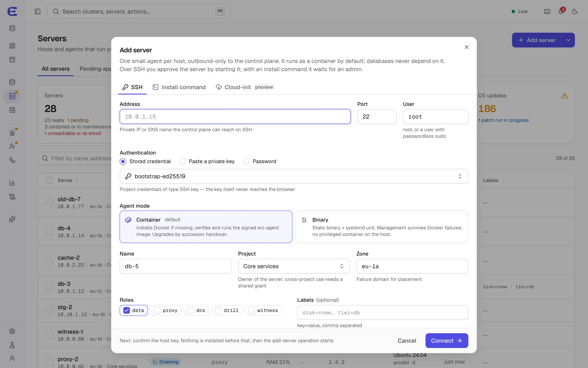This screenshot has width=588, height=368.
Task: Open the user profile sidebar icon
Action: pos(12,358)
